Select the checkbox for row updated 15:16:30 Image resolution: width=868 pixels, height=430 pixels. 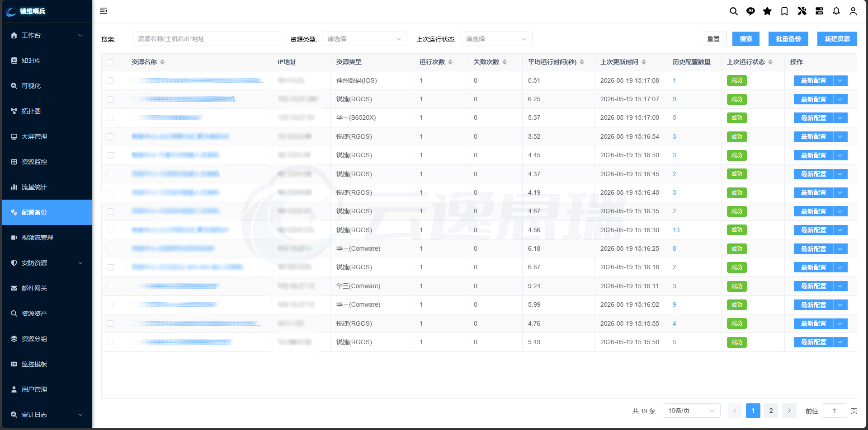click(x=111, y=230)
